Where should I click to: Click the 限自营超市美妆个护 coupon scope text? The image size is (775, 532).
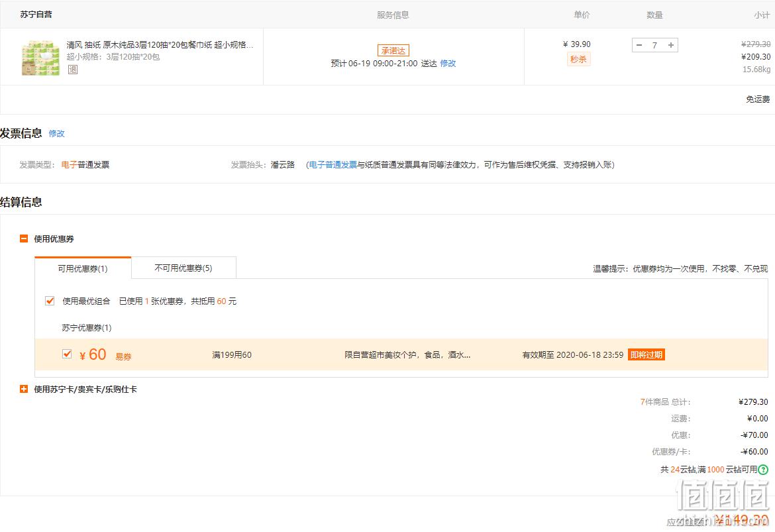407,354
